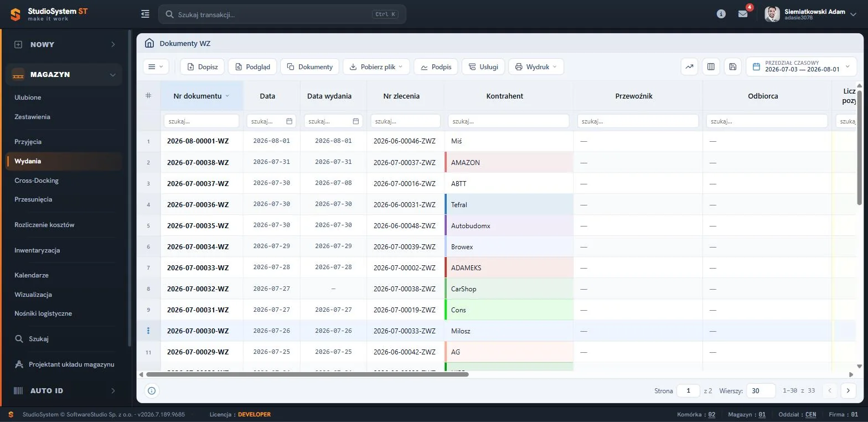The width and height of the screenshot is (868, 422).
Task: Open the Pobierz plik dropdown
Action: click(x=376, y=66)
